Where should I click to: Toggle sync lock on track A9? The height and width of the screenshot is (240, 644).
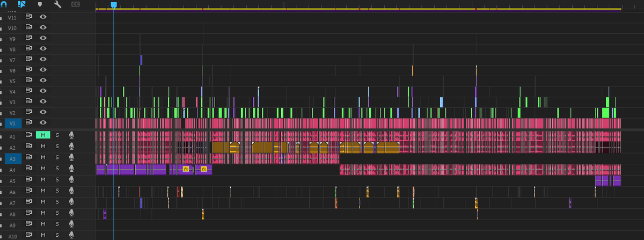pos(30,224)
